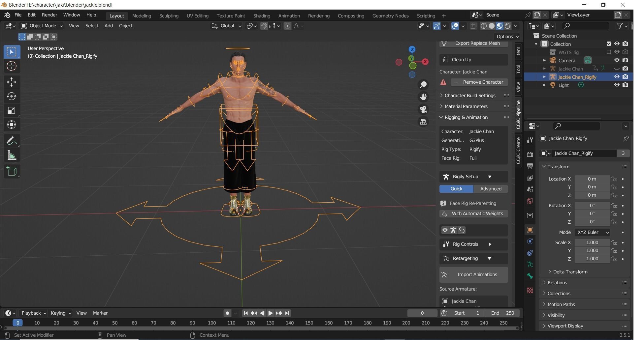Click the outliner search field
The width and height of the screenshot is (644, 340).
point(586,26)
